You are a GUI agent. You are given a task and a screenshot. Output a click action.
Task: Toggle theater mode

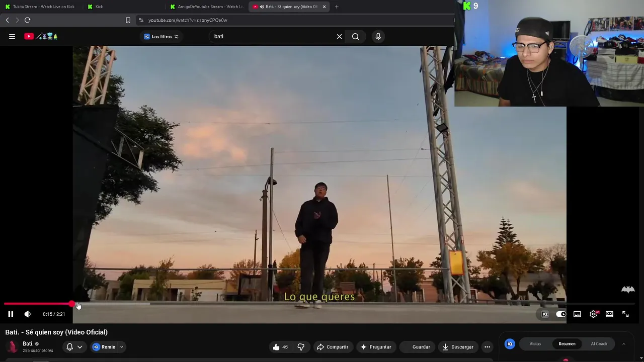609,314
